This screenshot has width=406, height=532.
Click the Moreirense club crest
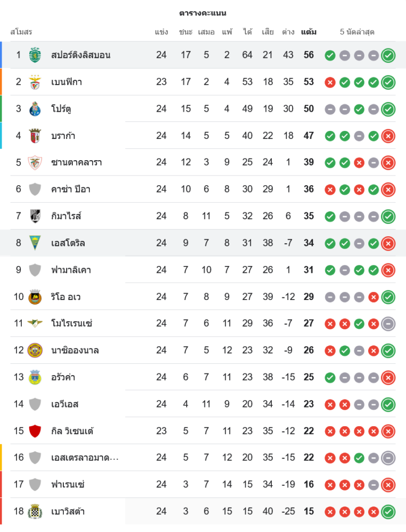click(x=35, y=323)
